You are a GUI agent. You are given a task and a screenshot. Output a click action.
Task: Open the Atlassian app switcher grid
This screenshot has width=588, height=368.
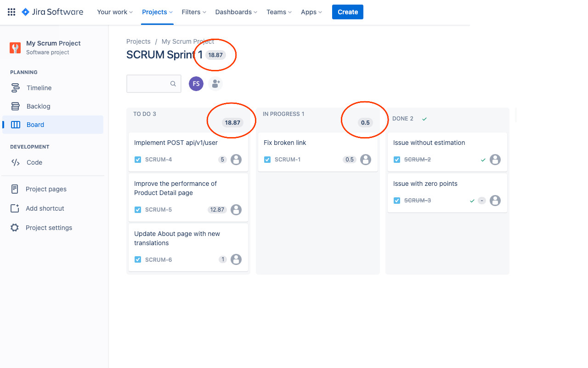11,11
